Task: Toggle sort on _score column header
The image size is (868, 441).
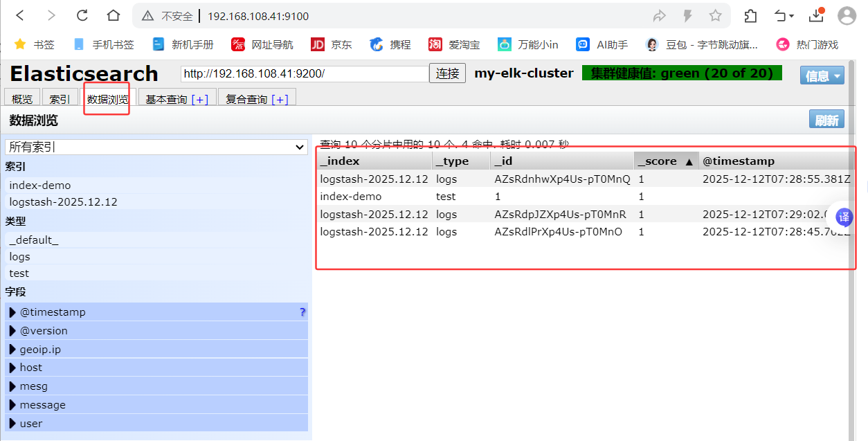Action: [x=666, y=161]
